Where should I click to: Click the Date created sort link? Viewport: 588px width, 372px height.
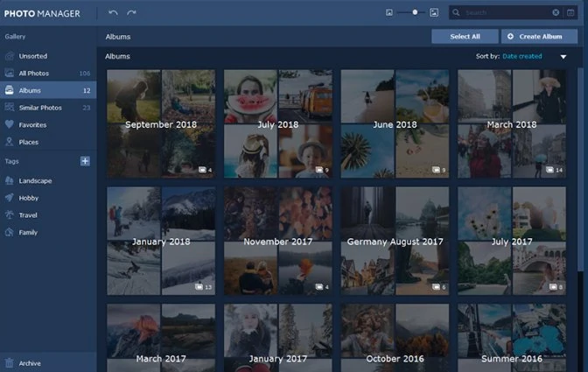click(522, 56)
